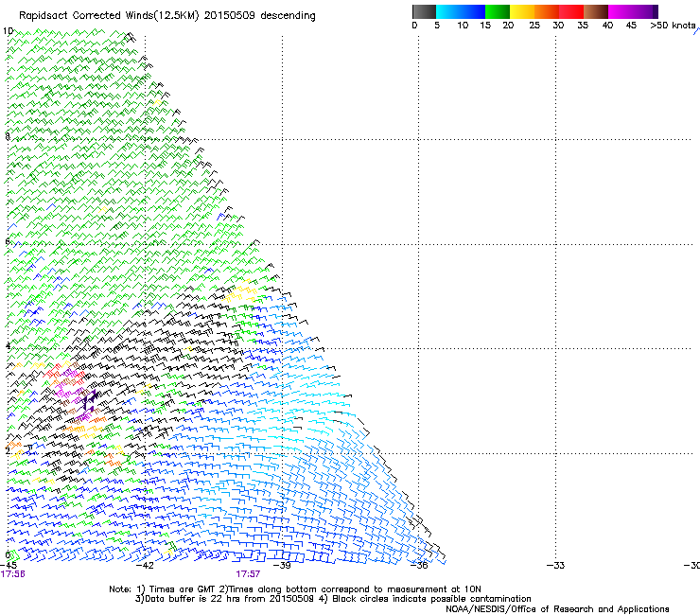This screenshot has height=615, width=700.
Task: Click the '-36' longitude axis label
Action: coord(419,566)
